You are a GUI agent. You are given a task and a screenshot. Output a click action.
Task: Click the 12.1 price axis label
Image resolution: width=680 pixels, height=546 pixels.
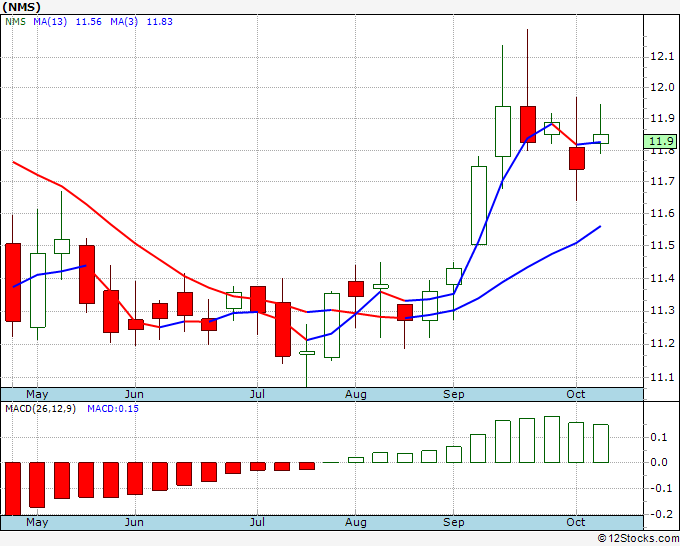(x=662, y=56)
